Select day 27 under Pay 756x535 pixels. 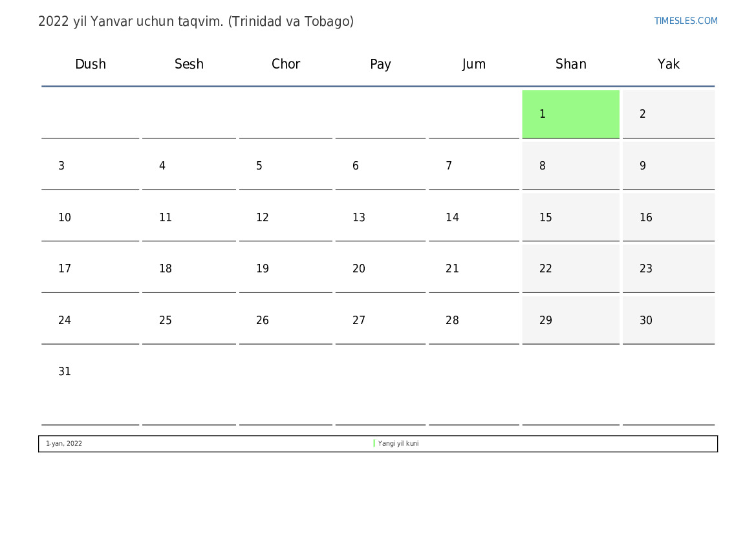(380, 320)
